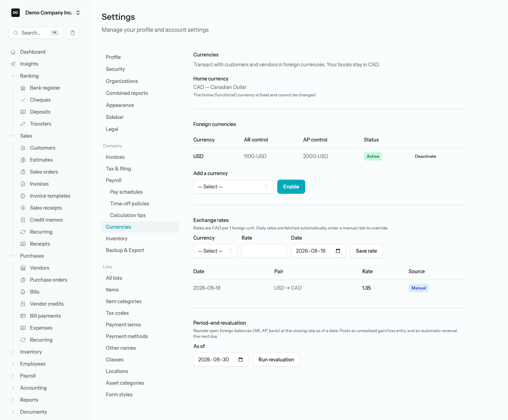Click the Expenses icon in sidebar
The image size is (508, 420).
tap(23, 328)
